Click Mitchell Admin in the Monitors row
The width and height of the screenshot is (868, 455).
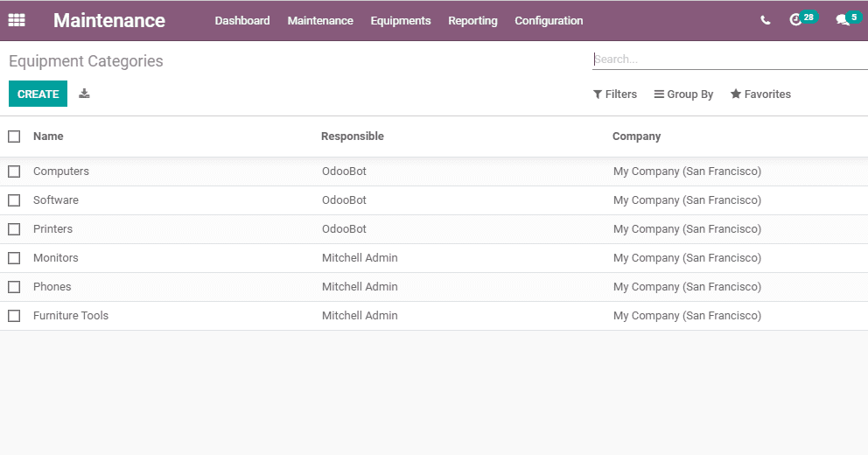(x=360, y=258)
